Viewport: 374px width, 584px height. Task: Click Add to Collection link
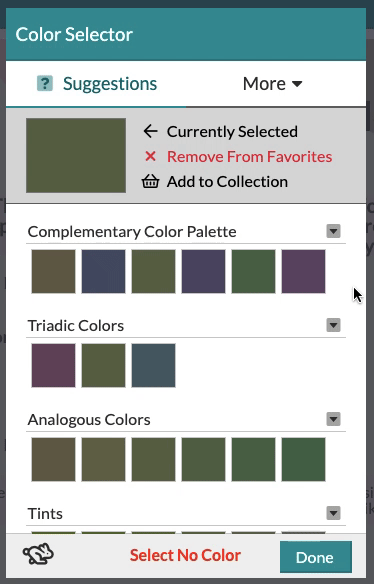pos(227,182)
